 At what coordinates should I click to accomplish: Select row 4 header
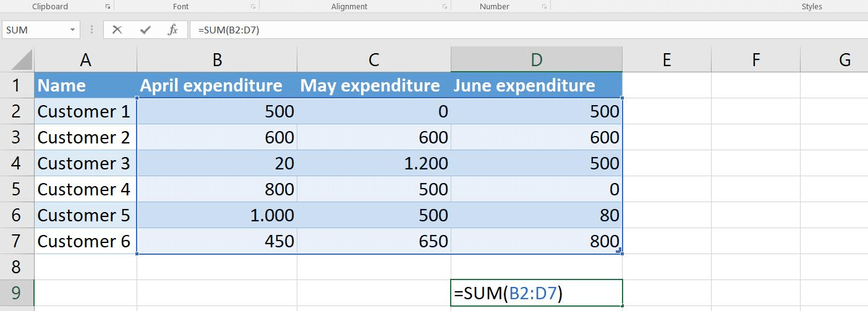click(x=17, y=163)
